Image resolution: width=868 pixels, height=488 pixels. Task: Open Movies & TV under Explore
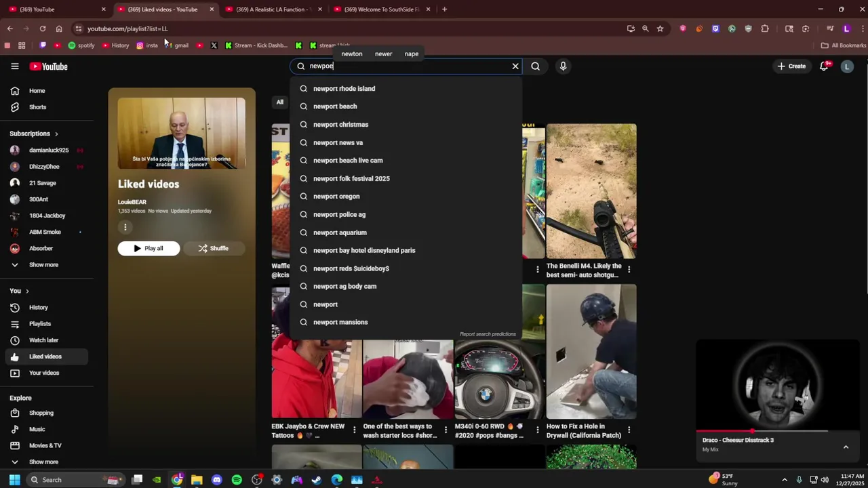pos(45,445)
